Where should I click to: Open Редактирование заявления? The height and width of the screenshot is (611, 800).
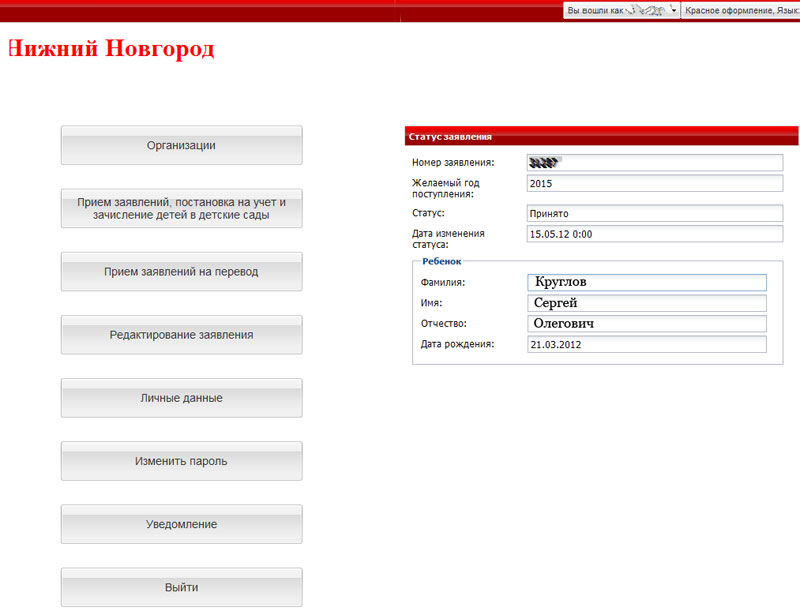click(x=181, y=335)
